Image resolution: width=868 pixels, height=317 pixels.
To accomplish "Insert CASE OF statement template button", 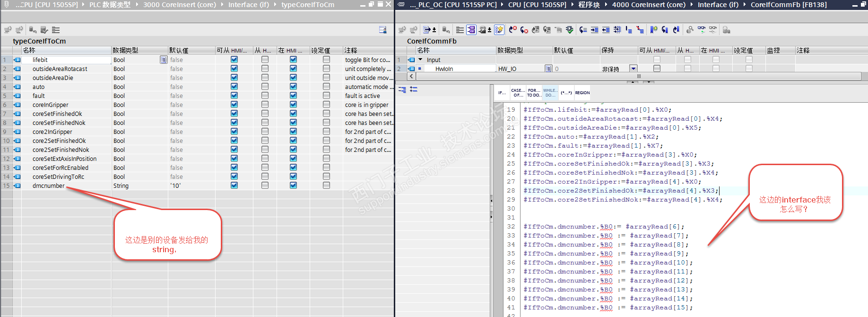I will 518,93.
